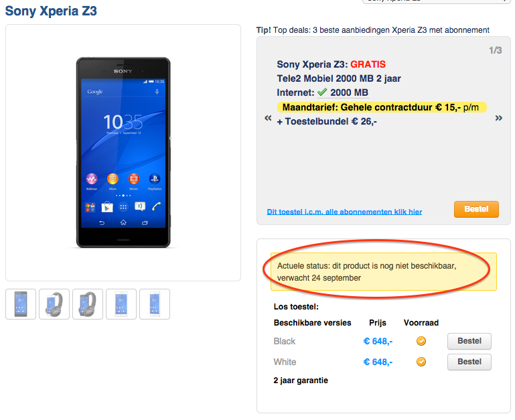Order the Black version with Bestel

click(469, 341)
